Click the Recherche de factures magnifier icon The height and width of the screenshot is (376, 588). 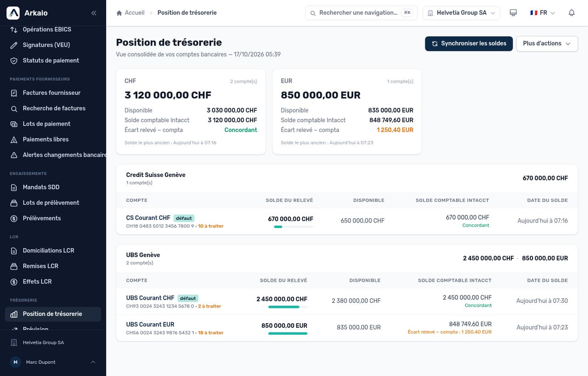pos(14,108)
